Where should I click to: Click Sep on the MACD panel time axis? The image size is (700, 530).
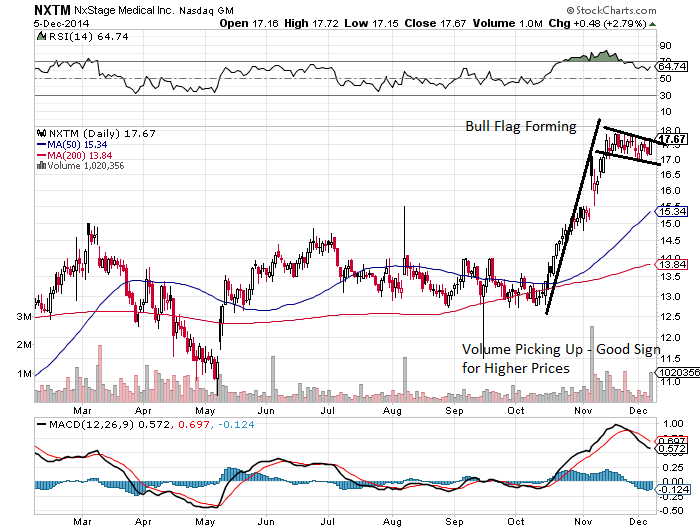(x=454, y=522)
